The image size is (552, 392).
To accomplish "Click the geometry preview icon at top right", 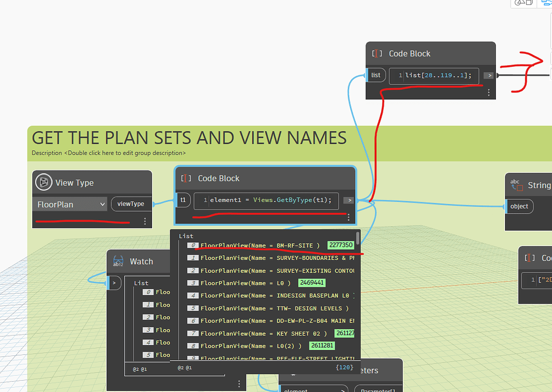I will (x=522, y=3).
